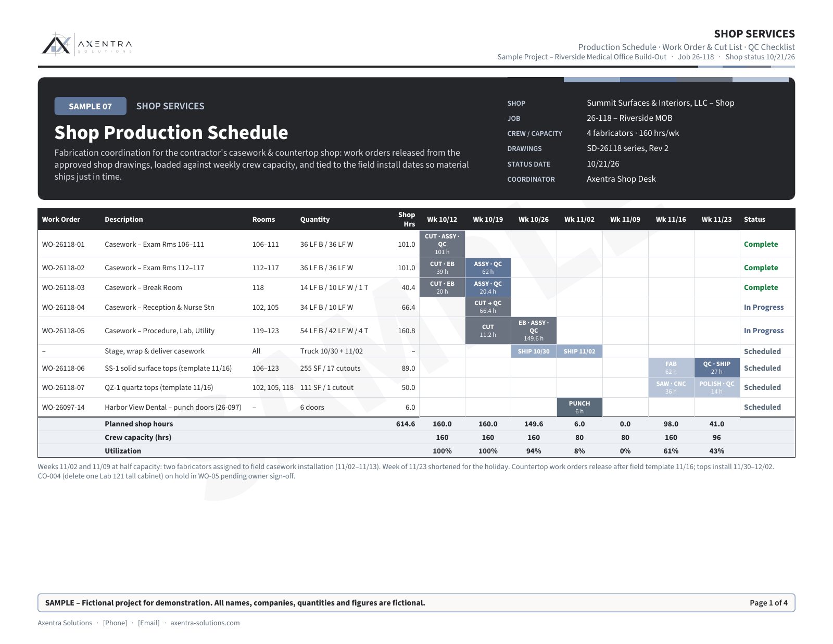Screen dimensions: 833x644
Task: Click the SHIP 11/02 block
Action: click(579, 351)
